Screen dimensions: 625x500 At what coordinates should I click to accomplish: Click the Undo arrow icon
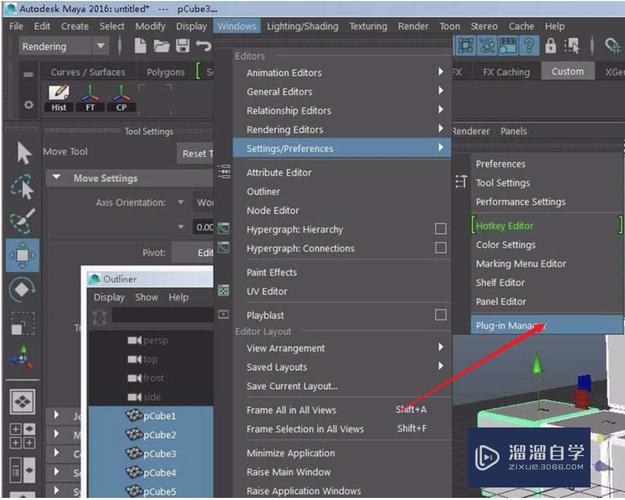click(203, 46)
